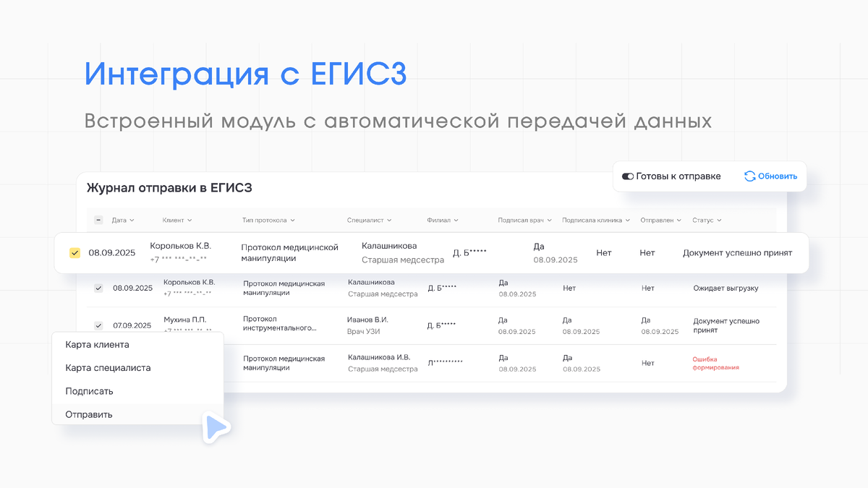This screenshot has height=488, width=868.
Task: Toggle checkbox of the 07.09.2025 row
Action: tap(98, 326)
